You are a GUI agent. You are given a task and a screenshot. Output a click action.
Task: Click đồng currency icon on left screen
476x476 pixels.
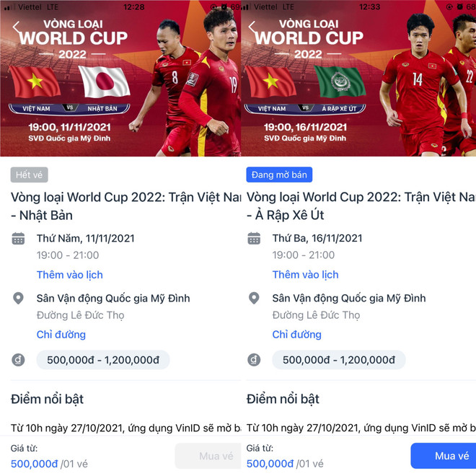(x=18, y=360)
